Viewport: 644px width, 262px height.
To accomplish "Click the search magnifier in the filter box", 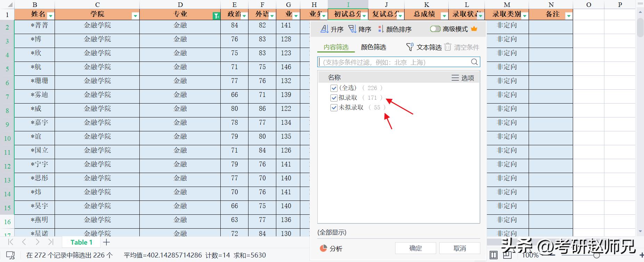I will tap(474, 62).
